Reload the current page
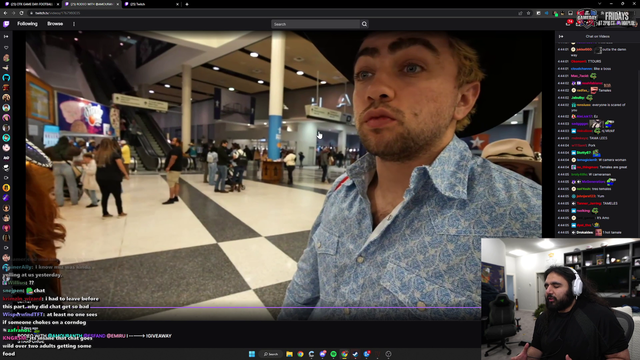The image size is (640, 360). click(21, 13)
